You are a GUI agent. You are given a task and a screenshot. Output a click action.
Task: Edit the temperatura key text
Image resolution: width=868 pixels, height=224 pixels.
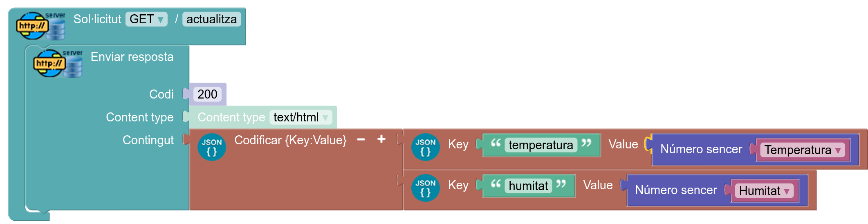click(x=541, y=145)
